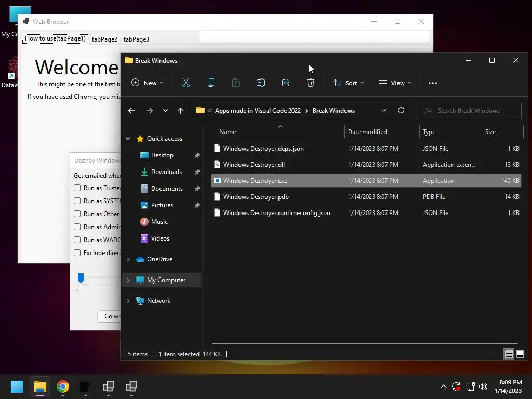Switch to large thumbnails view icon
This screenshot has width=532, height=399.
coord(520,354)
